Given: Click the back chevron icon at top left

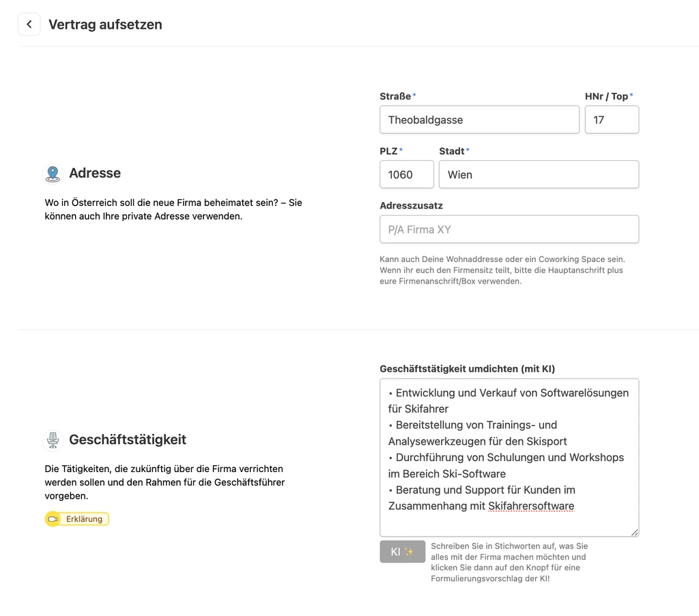Looking at the screenshot, I should coord(29,24).
